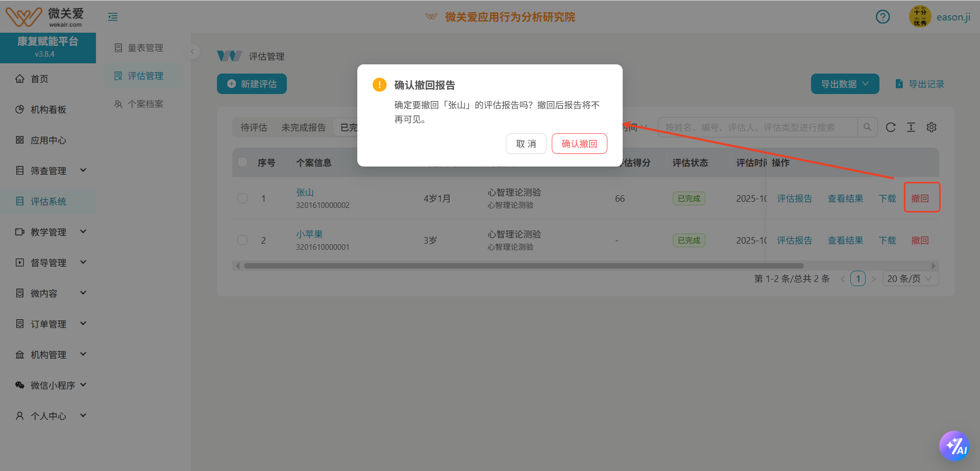Collapse the sidebar with the hamburger icon
Screen dimensions: 980x471
tap(112, 16)
